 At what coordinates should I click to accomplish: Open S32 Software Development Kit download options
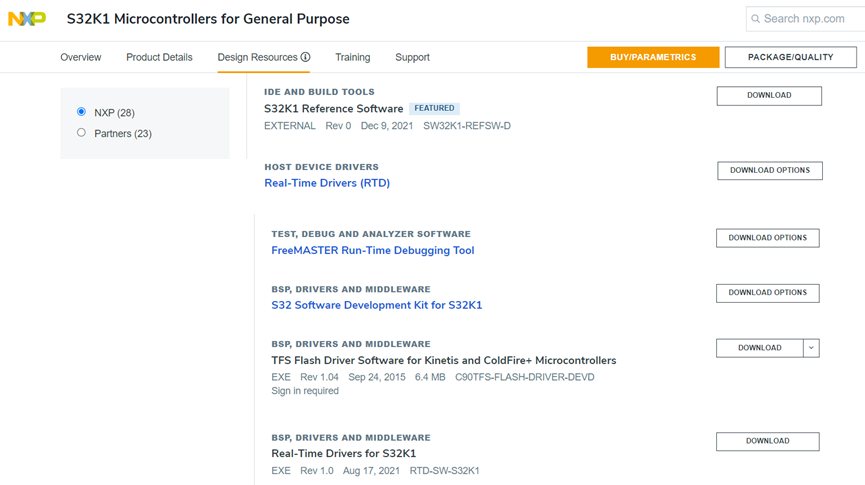tap(767, 293)
